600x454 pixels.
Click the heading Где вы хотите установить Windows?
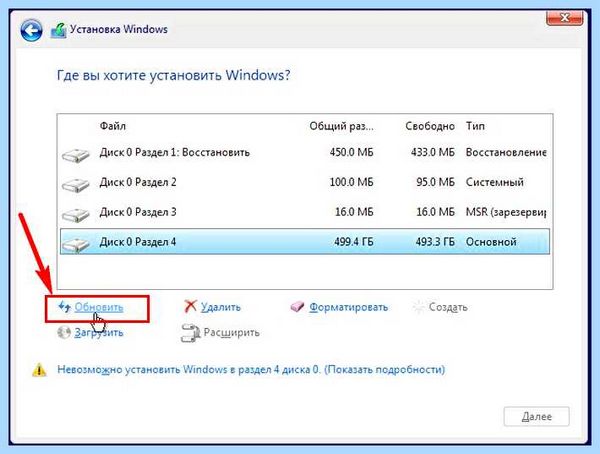coord(174,75)
